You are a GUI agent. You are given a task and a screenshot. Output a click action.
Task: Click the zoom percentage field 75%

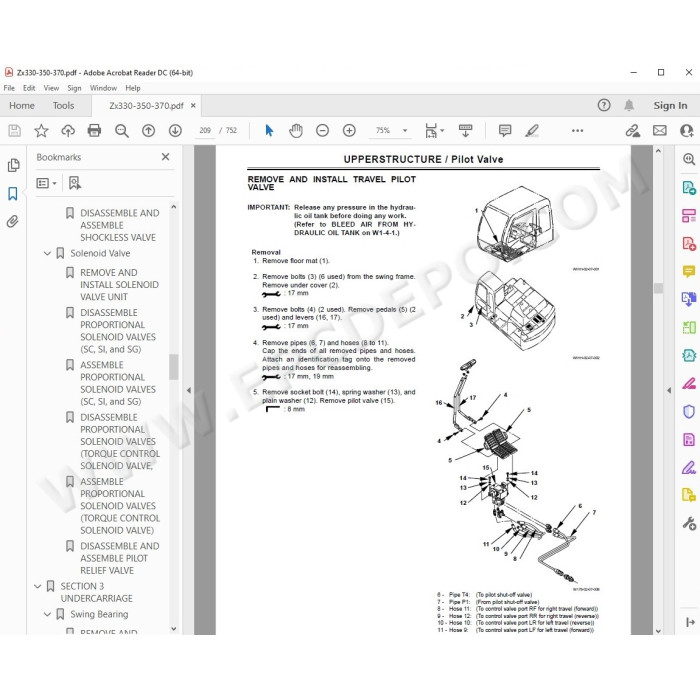point(383,130)
